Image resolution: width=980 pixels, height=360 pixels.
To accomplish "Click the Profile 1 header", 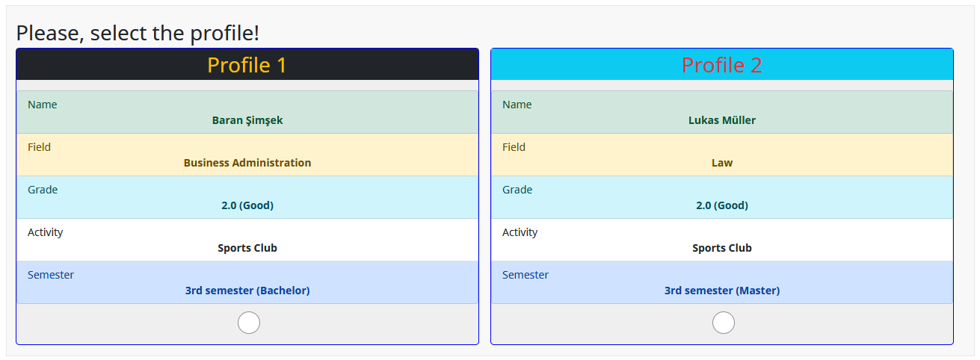I will pyautogui.click(x=247, y=65).
